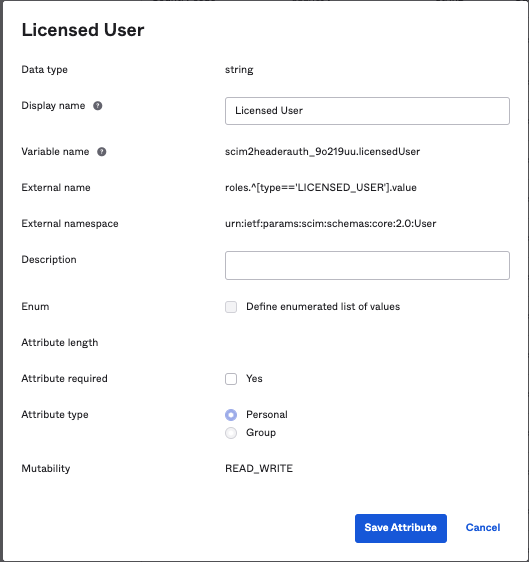Click the external name roles.^[type=='LICENSED_USER'].value
Viewport: 529px width, 562px height.
coord(321,187)
